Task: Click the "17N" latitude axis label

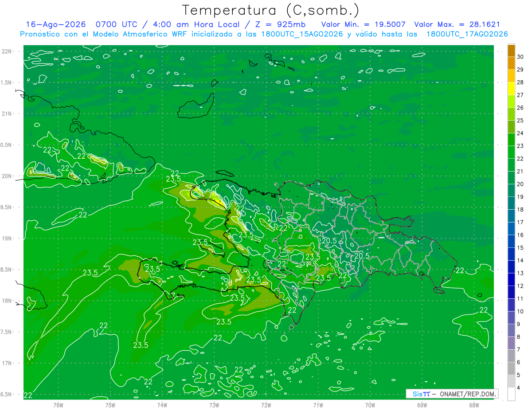Action: click(x=8, y=363)
